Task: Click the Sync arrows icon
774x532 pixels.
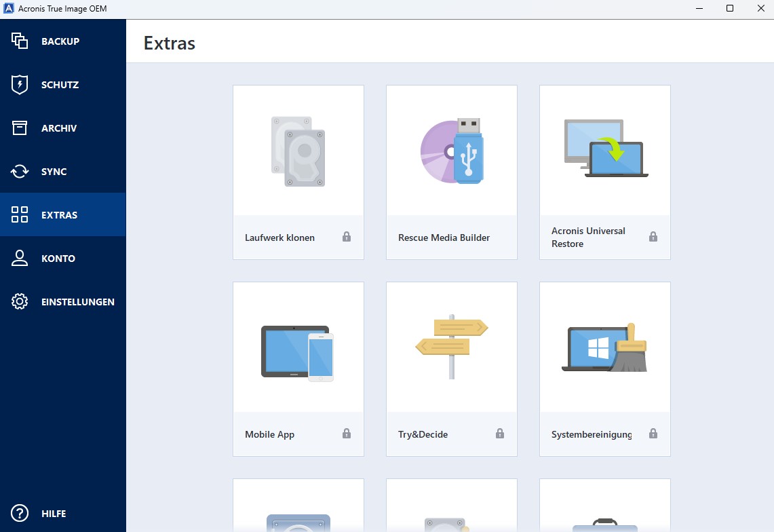Action: pyautogui.click(x=20, y=172)
